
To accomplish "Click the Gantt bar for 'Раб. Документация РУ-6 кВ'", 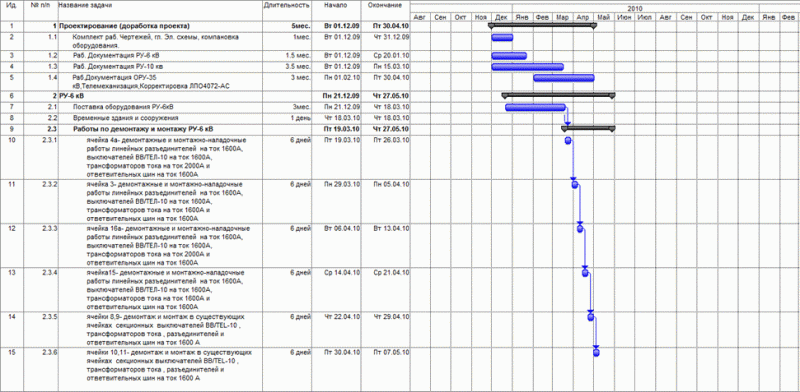I will (x=509, y=56).
